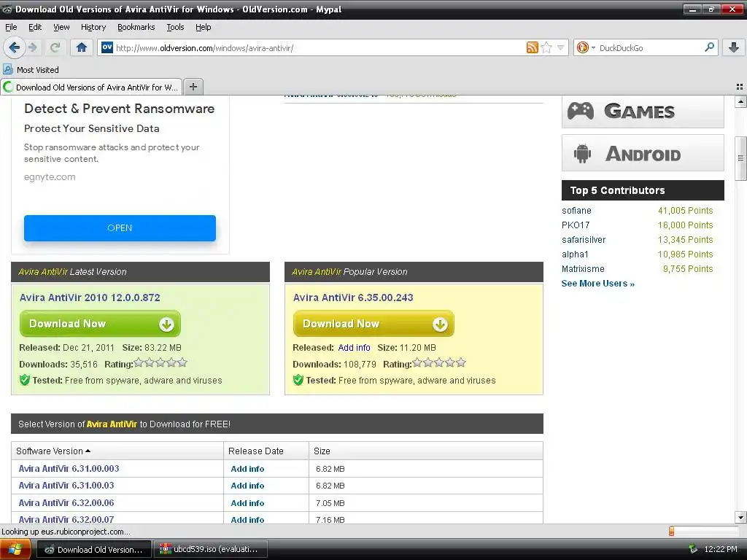Open Avira AntiVir 6.31.00.003 version link

[x=69, y=469]
